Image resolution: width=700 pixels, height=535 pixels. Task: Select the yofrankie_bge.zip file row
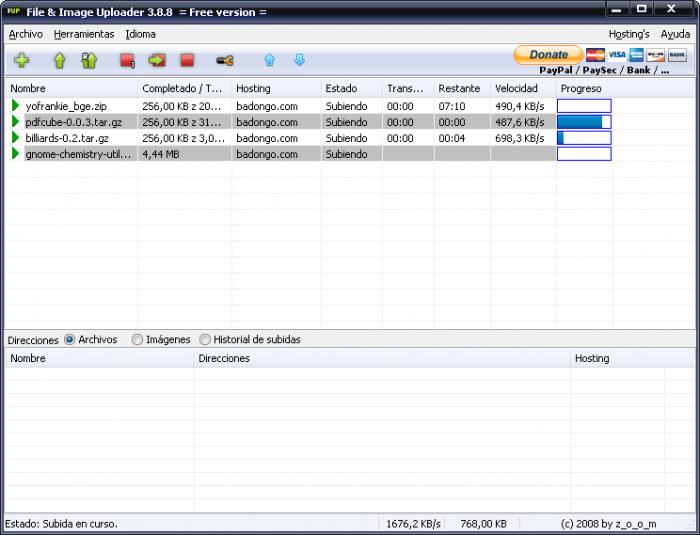(308, 106)
